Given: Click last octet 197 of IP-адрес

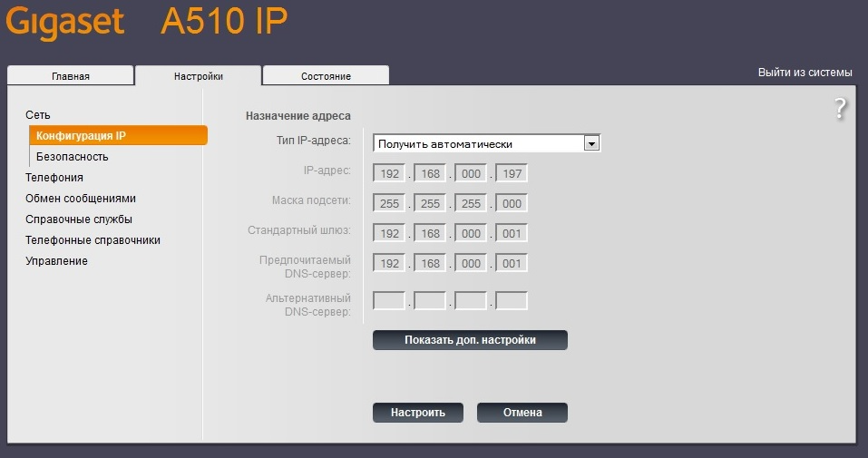Looking at the screenshot, I should click(x=512, y=173).
